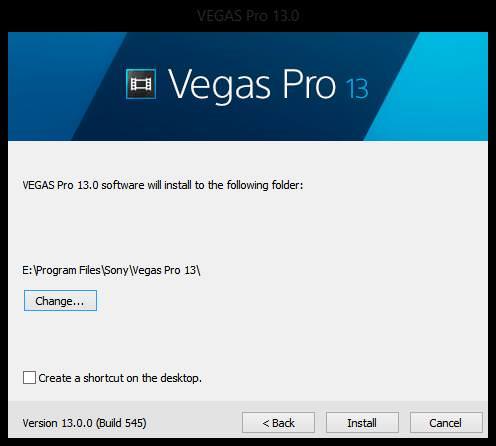Click the Vegas Pro filmstrip logo icon
Image resolution: width=496 pixels, height=446 pixels.
141,84
